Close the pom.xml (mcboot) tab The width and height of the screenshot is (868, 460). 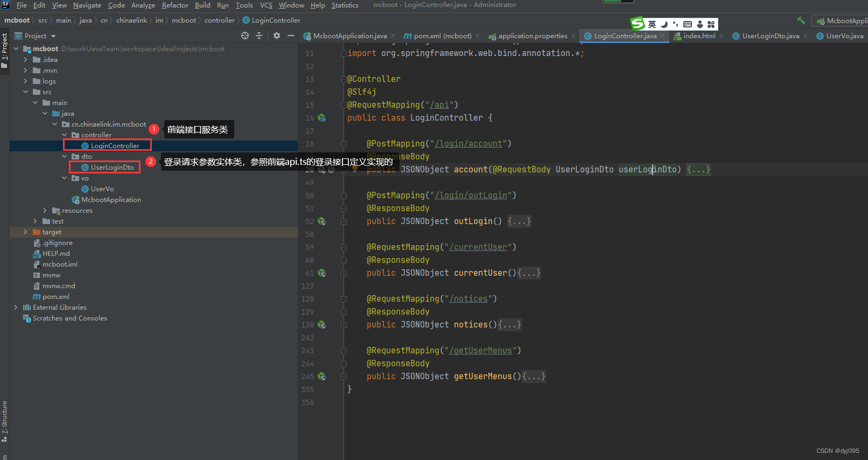point(478,36)
